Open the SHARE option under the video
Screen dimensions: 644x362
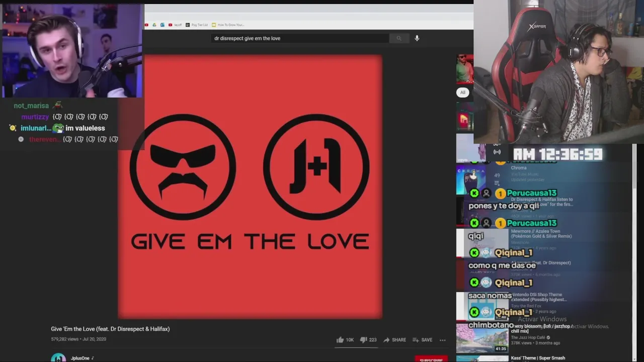click(394, 340)
